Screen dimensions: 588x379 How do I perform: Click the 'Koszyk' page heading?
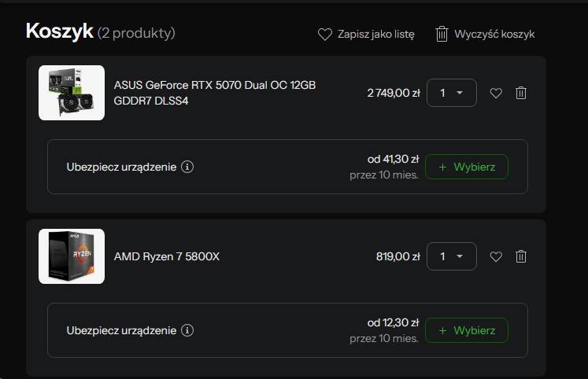[59, 31]
